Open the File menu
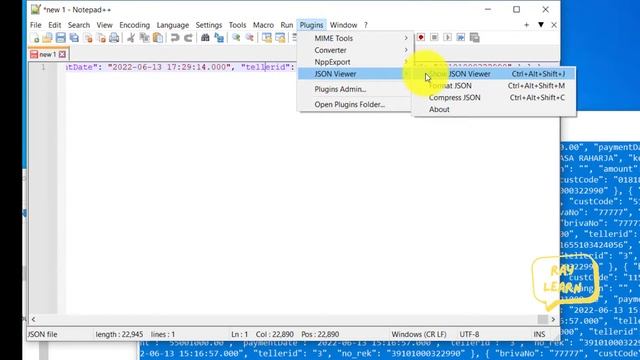This screenshot has height=360, width=640. point(36,25)
